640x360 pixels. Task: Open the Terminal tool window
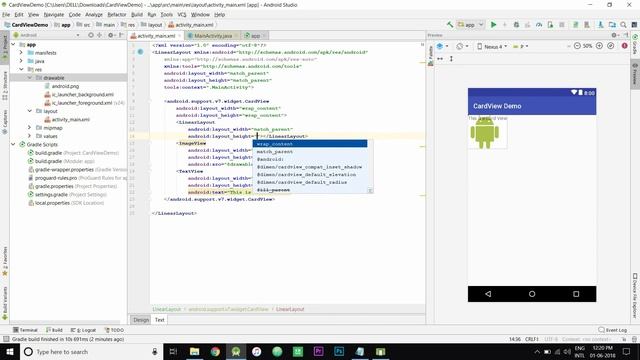coord(25,330)
